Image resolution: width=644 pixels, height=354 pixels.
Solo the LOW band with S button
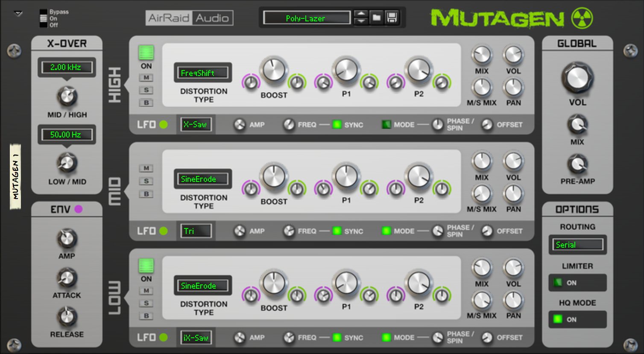[x=146, y=303]
